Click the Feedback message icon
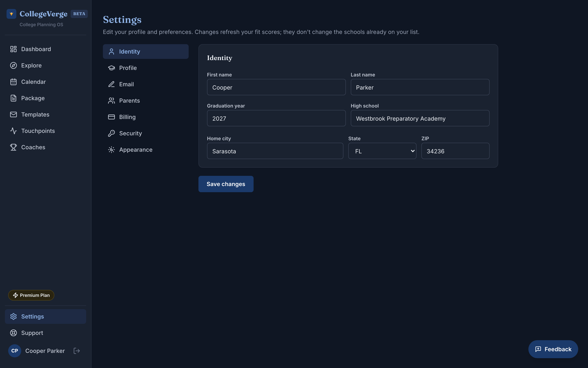Viewport: 588px width, 368px height. pos(538,349)
